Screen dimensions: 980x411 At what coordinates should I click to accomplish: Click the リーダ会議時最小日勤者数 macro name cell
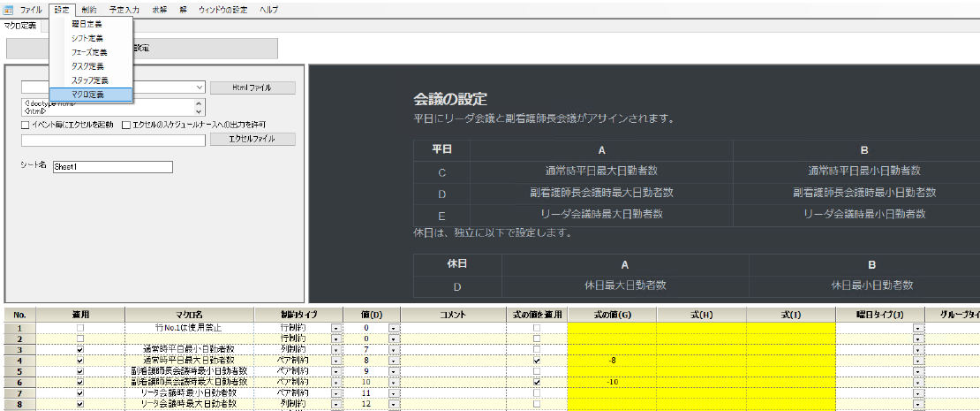point(189,392)
